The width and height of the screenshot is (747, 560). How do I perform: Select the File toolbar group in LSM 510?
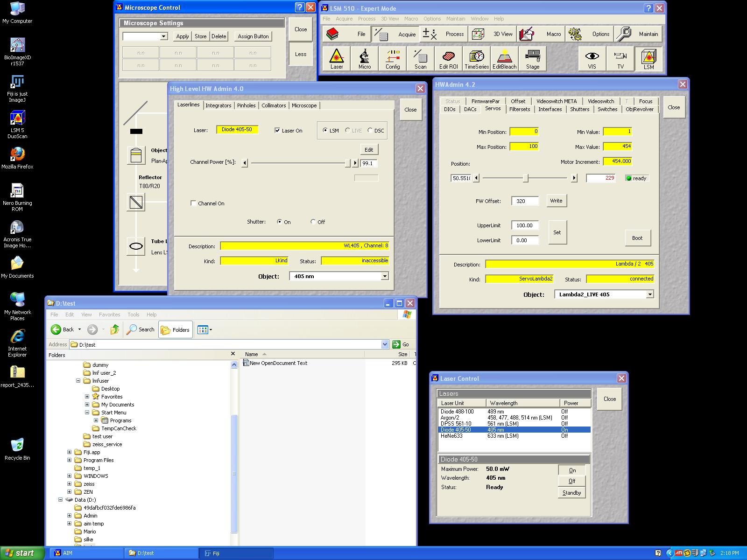pos(347,34)
